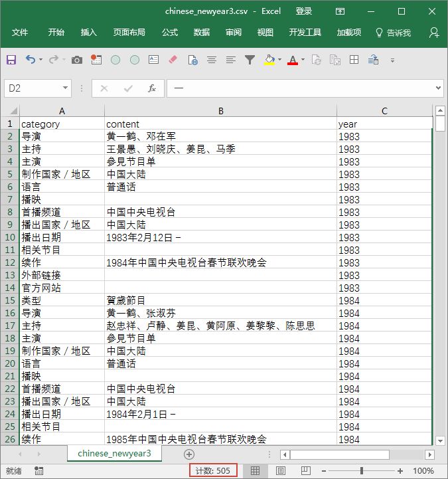The height and width of the screenshot is (479, 448).
Task: Open the 开发工具 ribbon tab
Action: point(305,33)
